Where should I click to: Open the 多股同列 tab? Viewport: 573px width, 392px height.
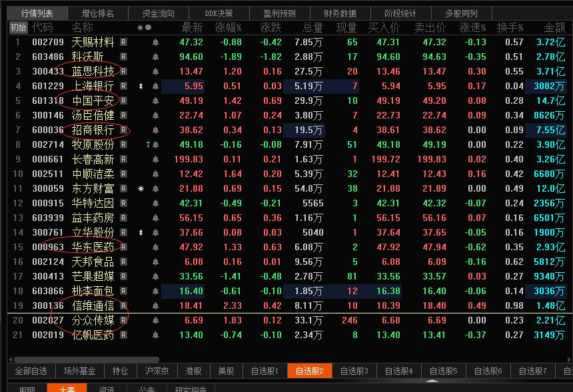pyautogui.click(x=461, y=13)
